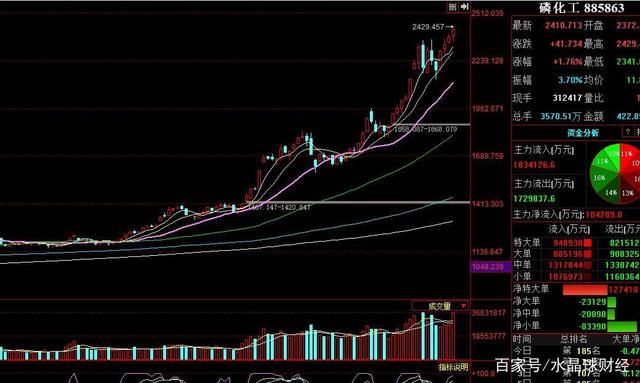Click the 时间 column header

pyautogui.click(x=522, y=339)
